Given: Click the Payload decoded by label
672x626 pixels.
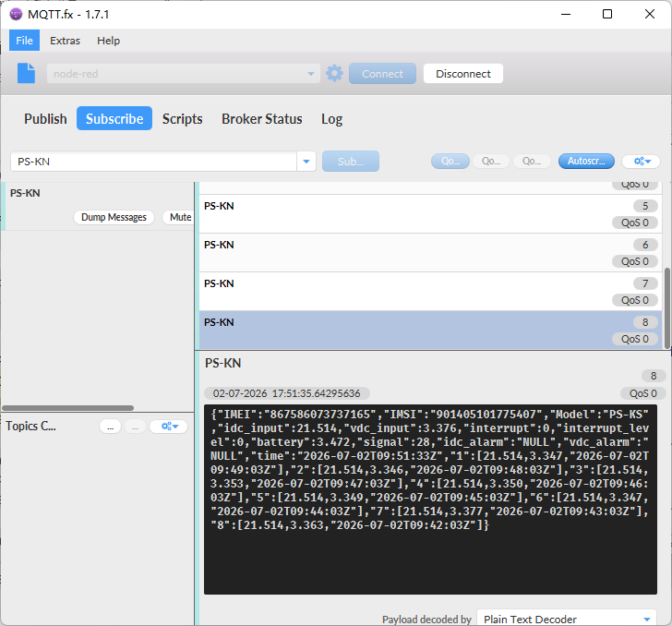Looking at the screenshot, I should [426, 620].
